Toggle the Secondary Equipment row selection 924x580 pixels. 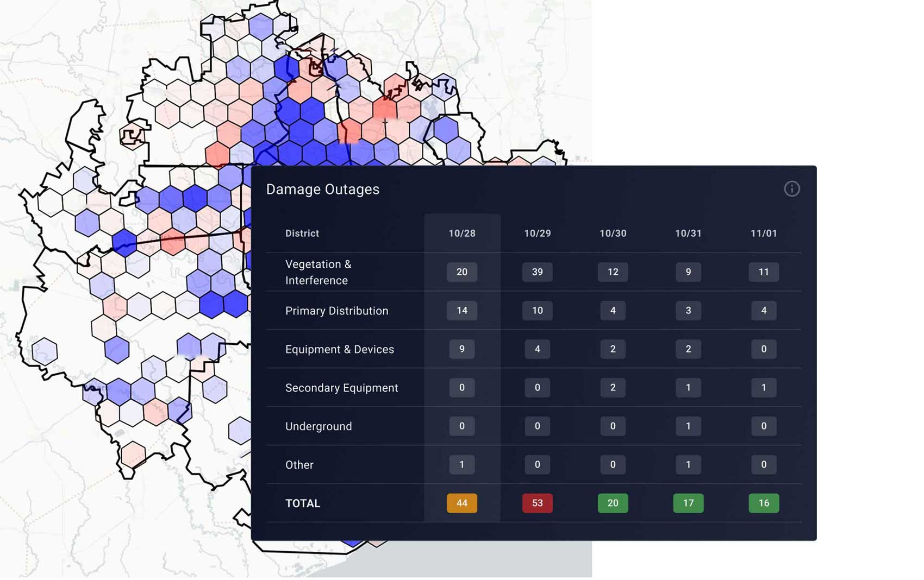click(342, 388)
